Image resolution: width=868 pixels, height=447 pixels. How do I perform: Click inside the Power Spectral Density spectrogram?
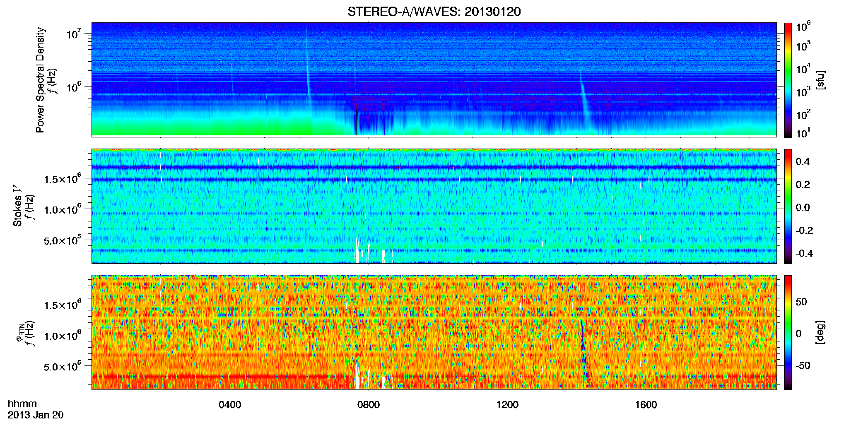tap(434, 79)
